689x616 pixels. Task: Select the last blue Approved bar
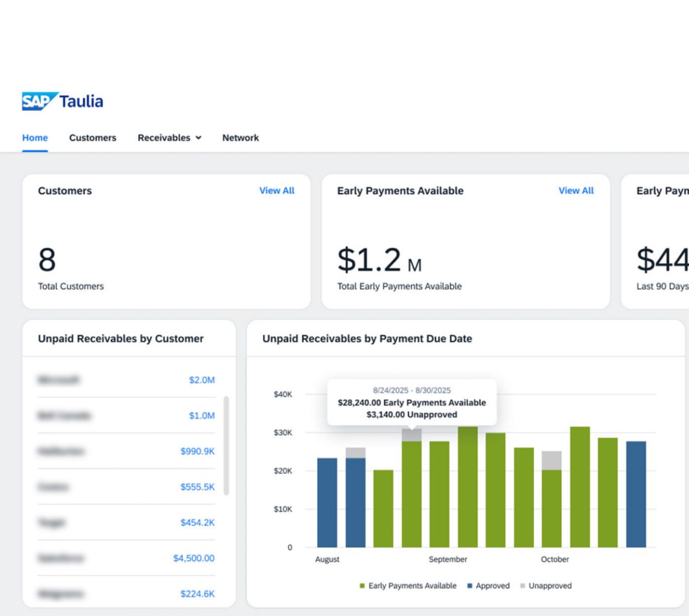(636, 494)
